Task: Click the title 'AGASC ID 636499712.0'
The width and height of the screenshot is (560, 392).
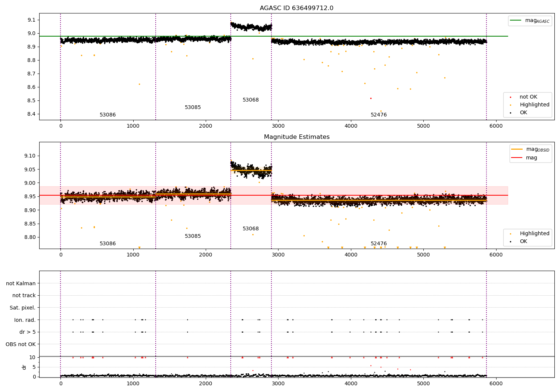Action: point(296,8)
